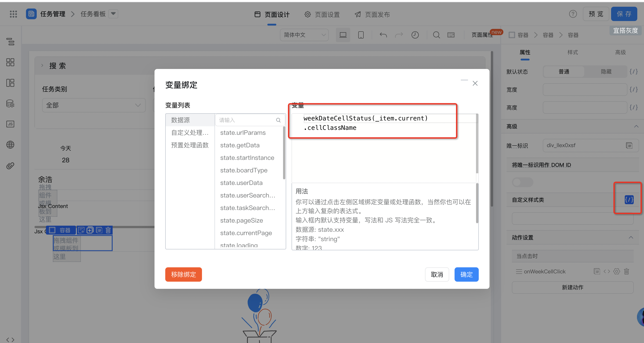644x343 pixels.
Task: Set default status to 普通
Action: [x=564, y=71]
